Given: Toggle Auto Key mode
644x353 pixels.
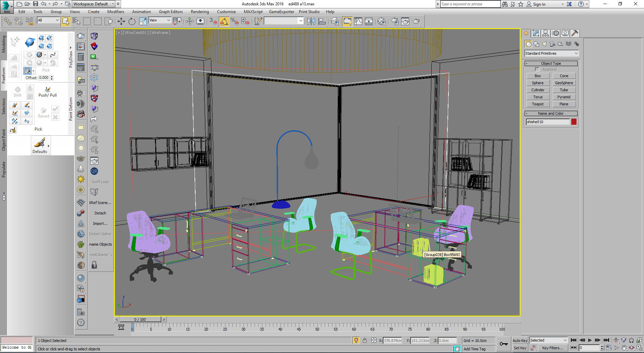Looking at the screenshot, I should pos(520,340).
